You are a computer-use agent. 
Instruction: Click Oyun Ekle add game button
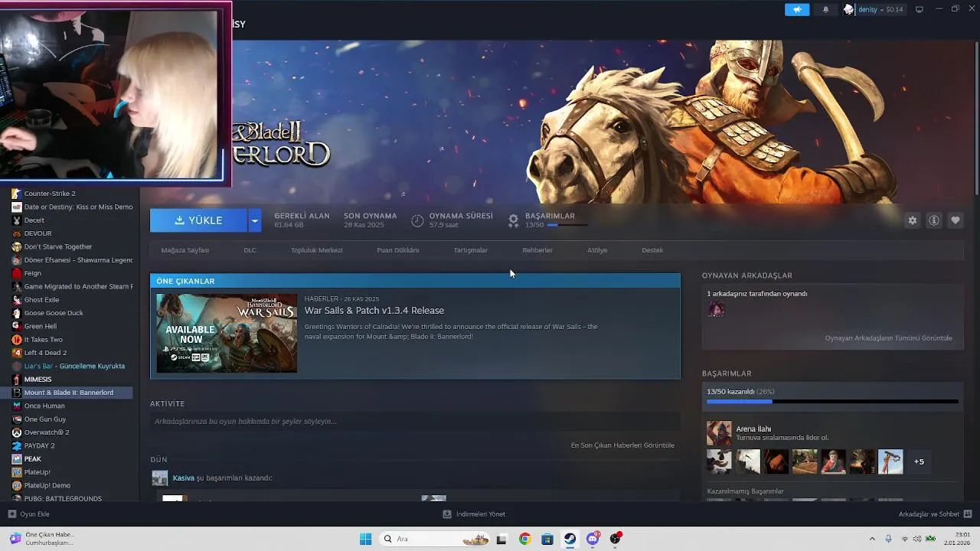coord(28,514)
